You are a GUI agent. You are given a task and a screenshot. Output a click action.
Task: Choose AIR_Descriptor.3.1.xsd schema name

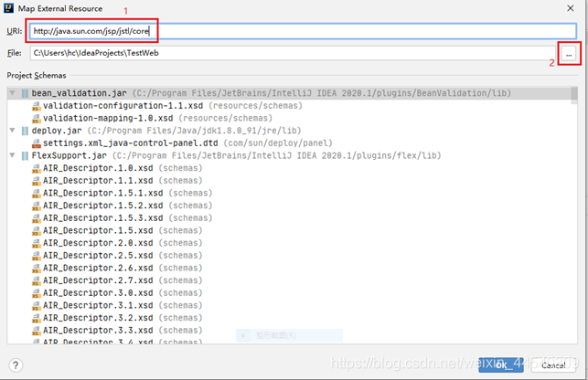[98, 305]
